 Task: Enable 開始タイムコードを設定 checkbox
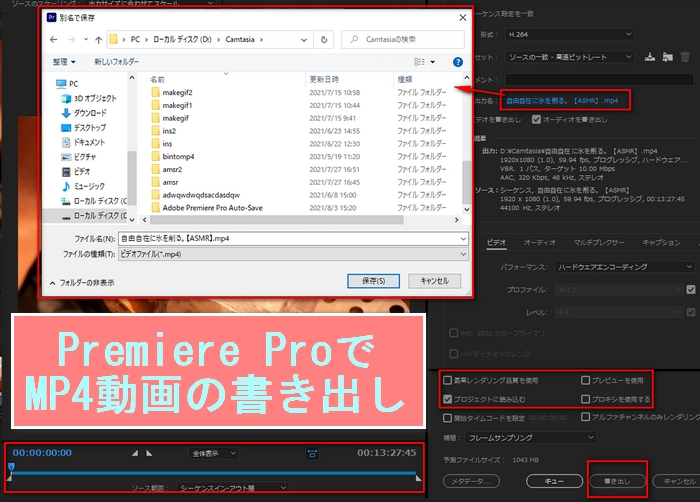pos(447,418)
